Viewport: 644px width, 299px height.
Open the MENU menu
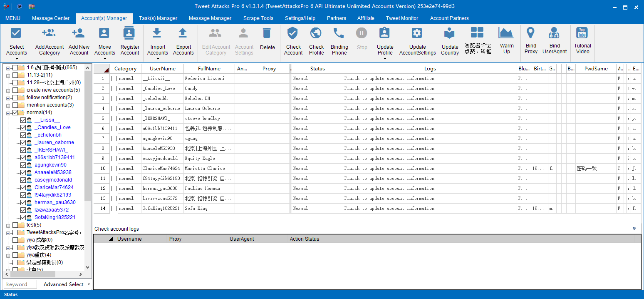tap(13, 18)
